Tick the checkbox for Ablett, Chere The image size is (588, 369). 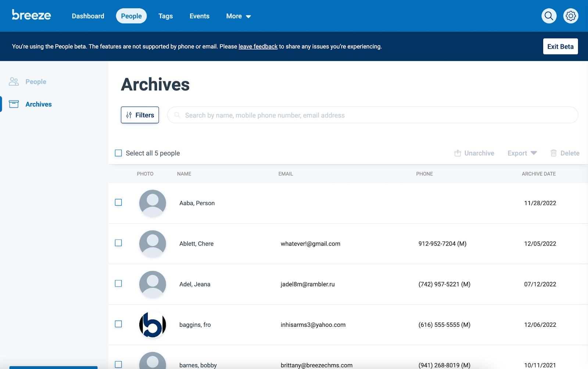118,243
